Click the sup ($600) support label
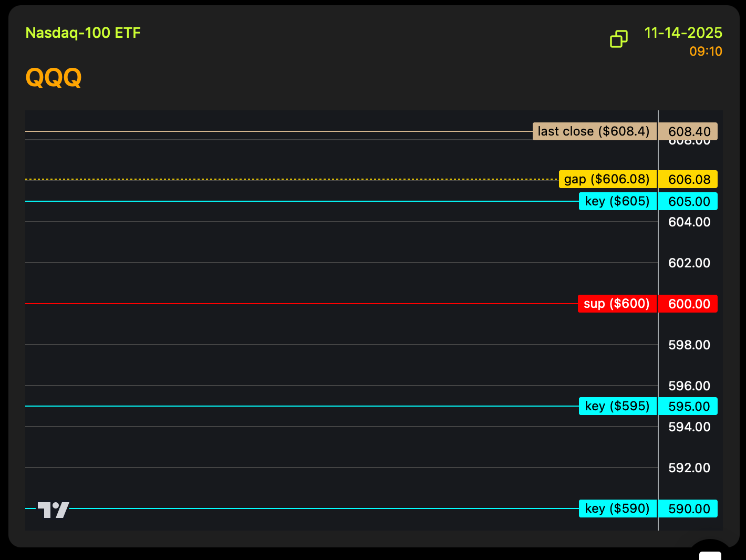The image size is (746, 560). [x=617, y=304]
